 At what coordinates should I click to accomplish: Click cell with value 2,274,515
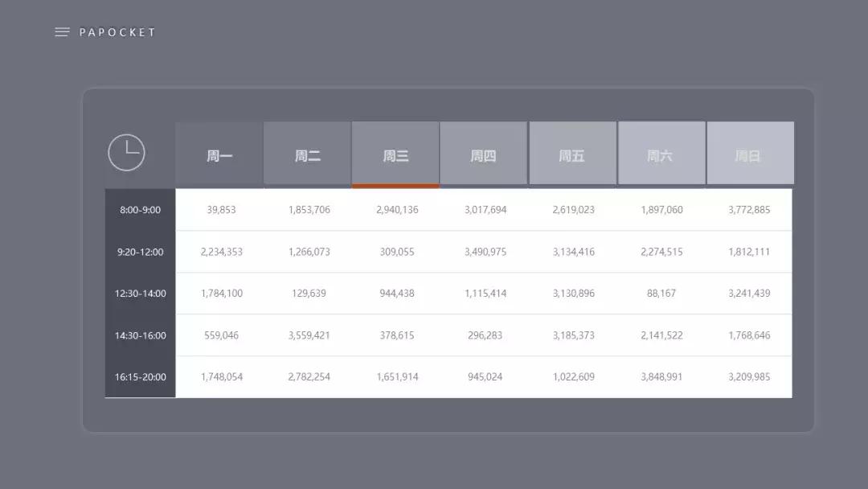pos(661,252)
